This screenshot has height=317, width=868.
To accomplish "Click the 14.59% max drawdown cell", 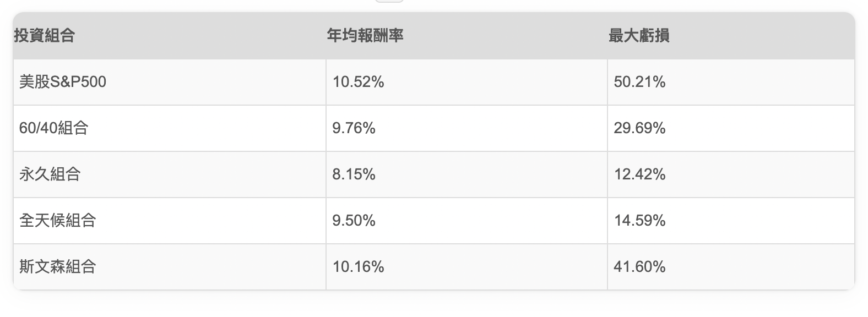I will [639, 221].
